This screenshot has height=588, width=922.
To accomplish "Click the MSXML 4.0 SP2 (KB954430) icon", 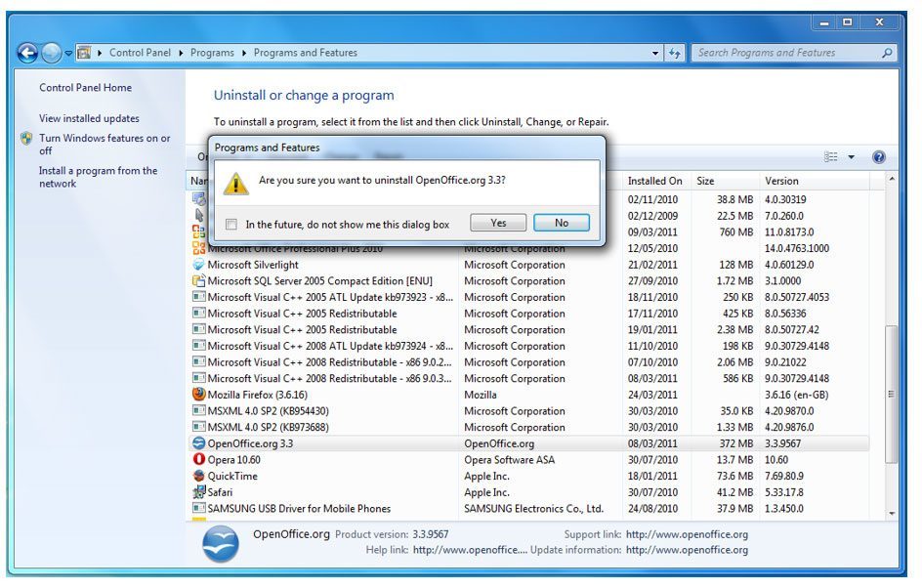I will tap(198, 410).
